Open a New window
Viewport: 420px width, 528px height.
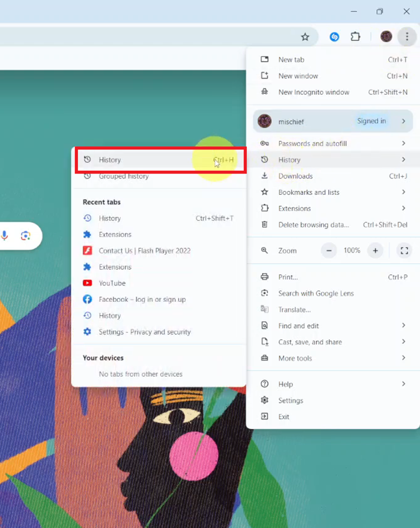[x=333, y=76]
